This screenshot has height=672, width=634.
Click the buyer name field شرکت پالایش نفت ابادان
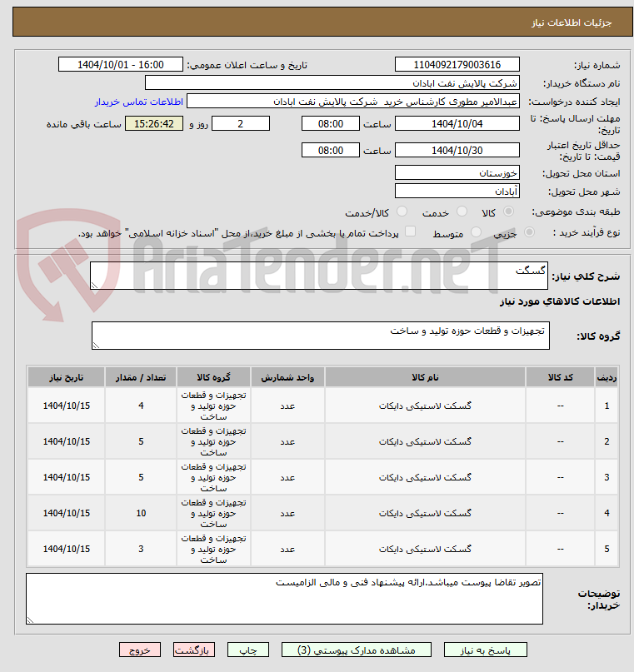point(332,82)
